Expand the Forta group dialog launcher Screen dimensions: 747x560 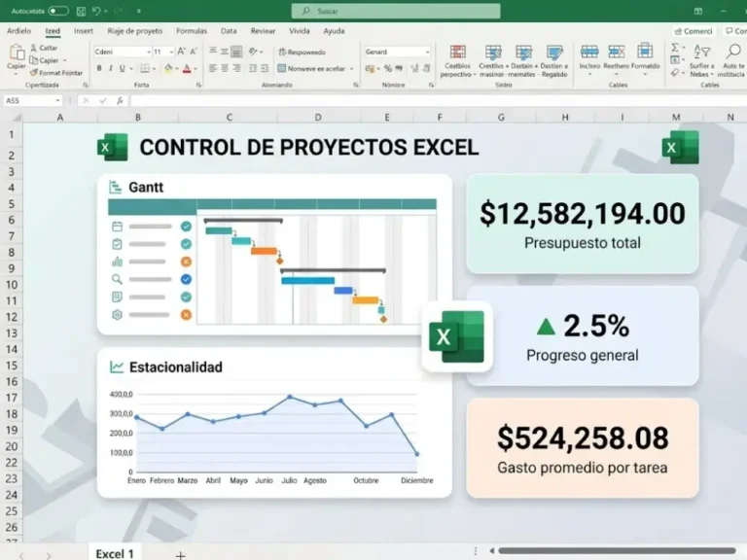click(x=198, y=85)
